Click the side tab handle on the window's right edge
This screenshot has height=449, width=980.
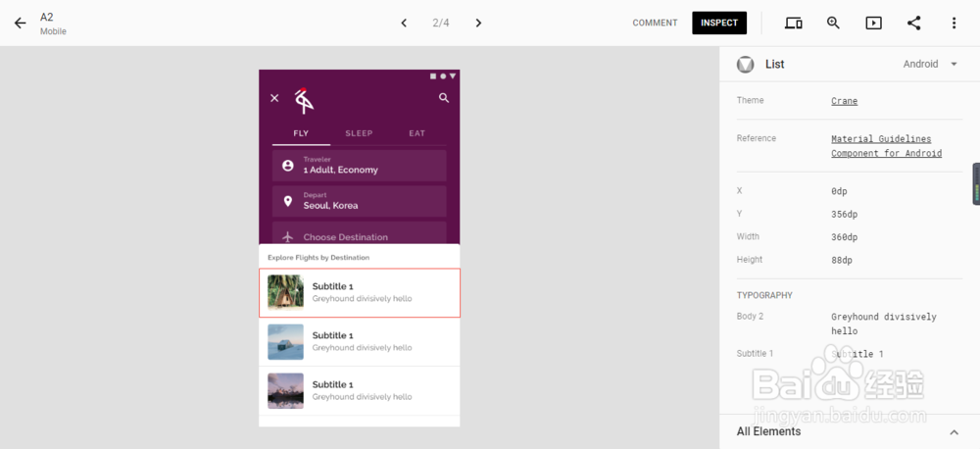click(976, 184)
